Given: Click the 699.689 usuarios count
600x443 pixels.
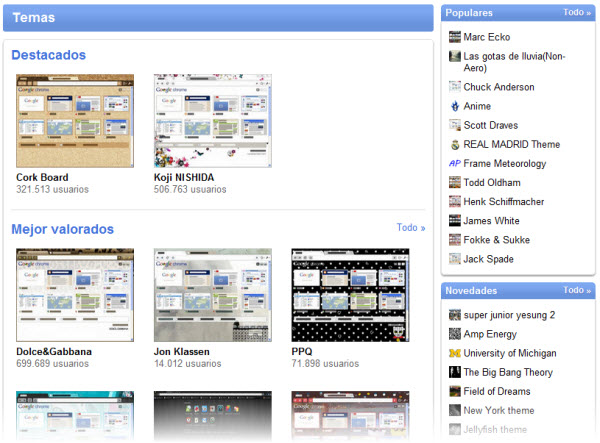Looking at the screenshot, I should coord(52,363).
